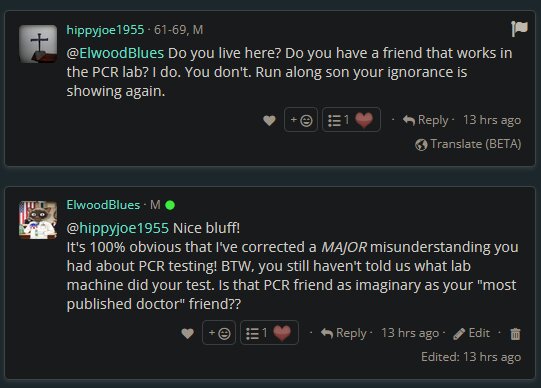Open hippyjoe1955 username profile link
The image size is (541, 388).
(105, 30)
